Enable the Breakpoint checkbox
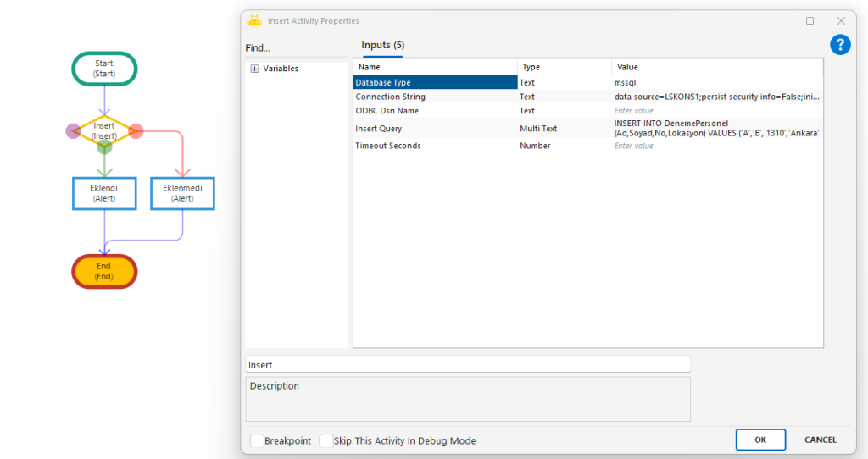 tap(258, 440)
